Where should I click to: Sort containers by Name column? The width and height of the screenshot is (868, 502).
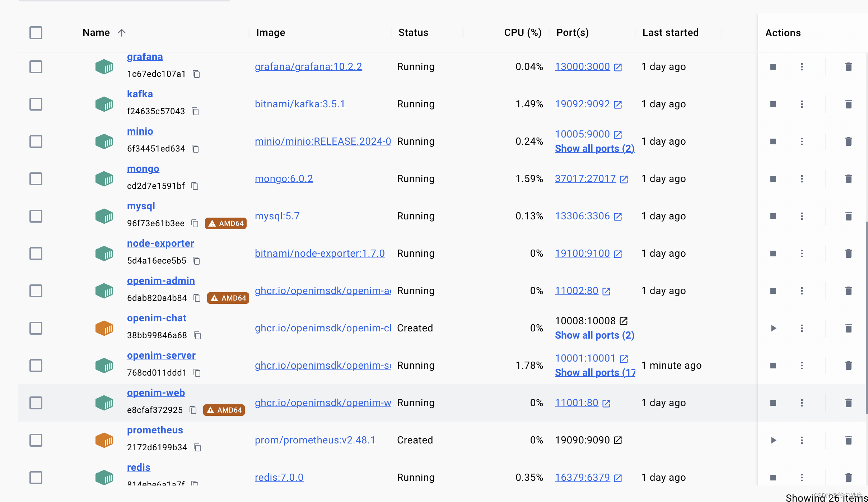[x=96, y=33]
